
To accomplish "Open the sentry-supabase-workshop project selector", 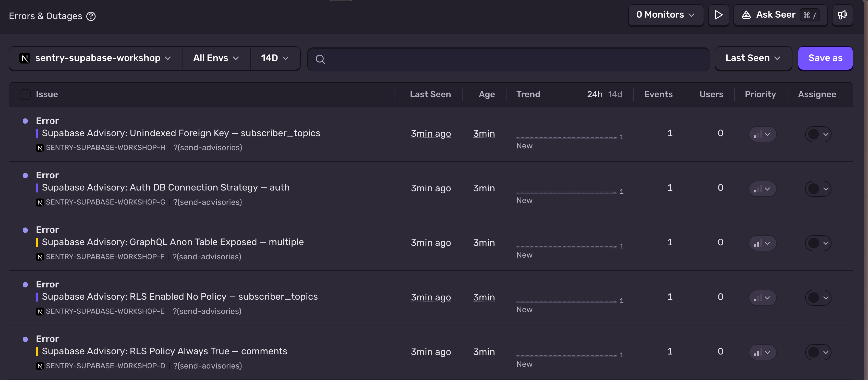I will (96, 58).
